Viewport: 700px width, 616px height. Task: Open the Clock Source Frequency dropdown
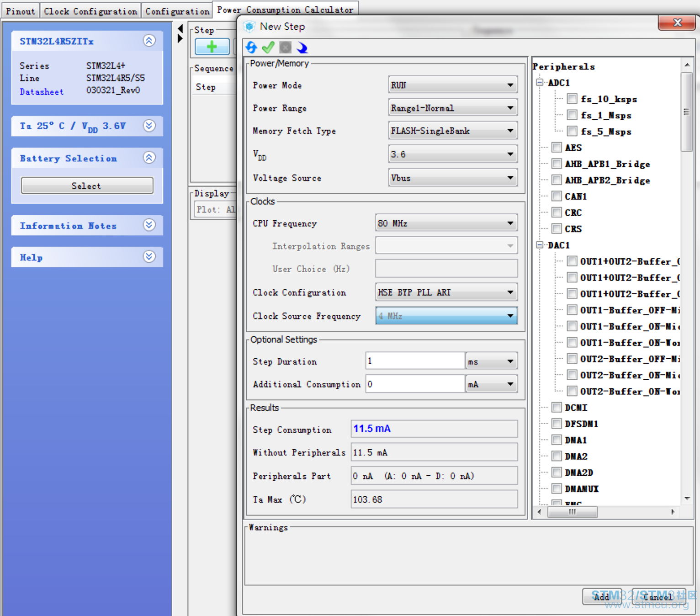[446, 316]
